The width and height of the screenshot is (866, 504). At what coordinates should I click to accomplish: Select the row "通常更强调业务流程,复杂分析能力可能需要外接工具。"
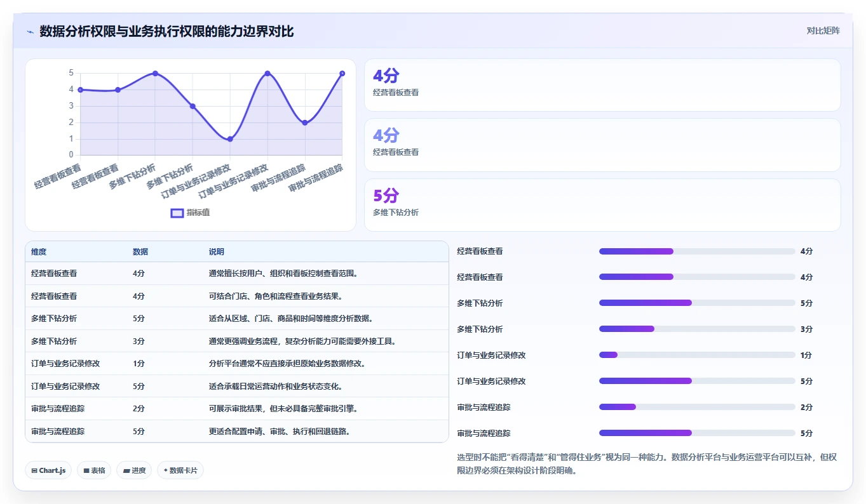pyautogui.click(x=237, y=342)
